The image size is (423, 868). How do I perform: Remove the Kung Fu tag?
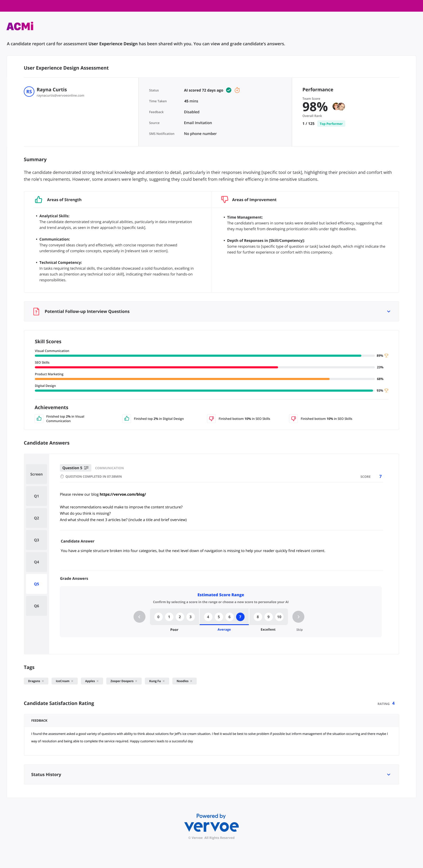tap(164, 681)
